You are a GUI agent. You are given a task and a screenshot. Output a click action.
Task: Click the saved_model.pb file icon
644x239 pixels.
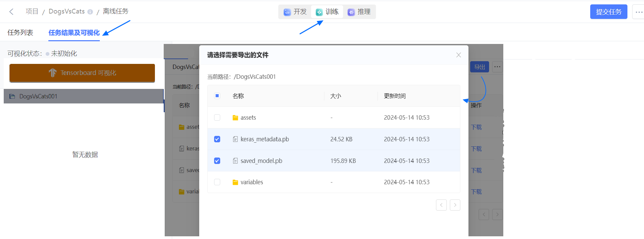[x=235, y=161]
